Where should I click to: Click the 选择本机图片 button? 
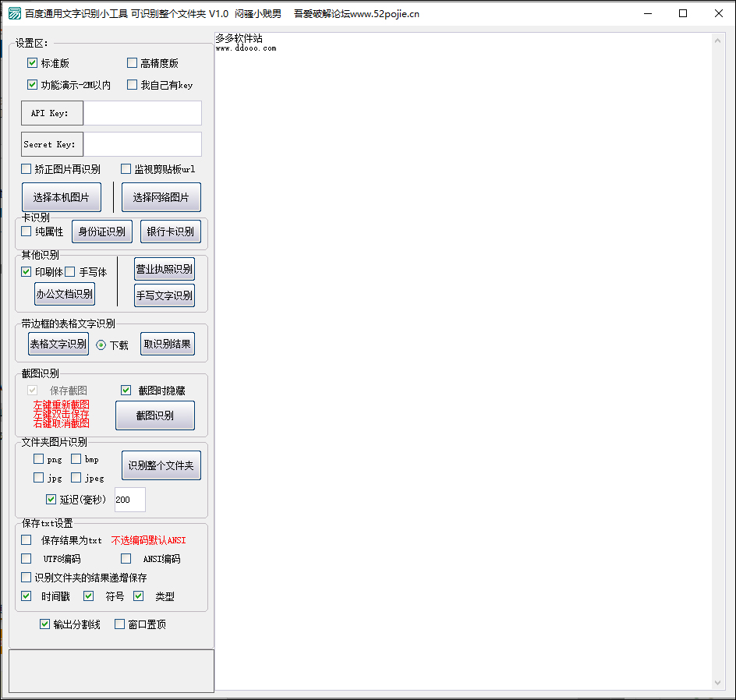62,196
